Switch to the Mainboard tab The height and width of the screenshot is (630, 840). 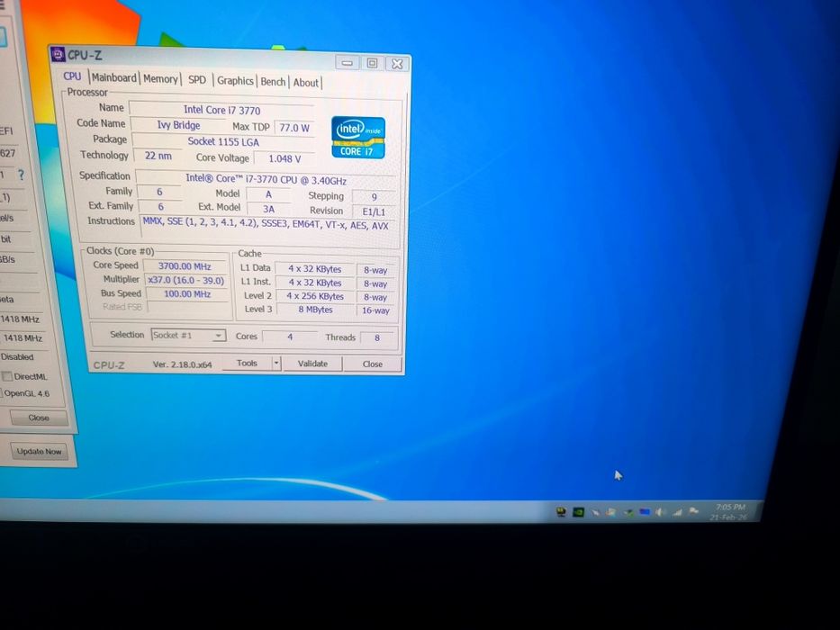[x=114, y=77]
